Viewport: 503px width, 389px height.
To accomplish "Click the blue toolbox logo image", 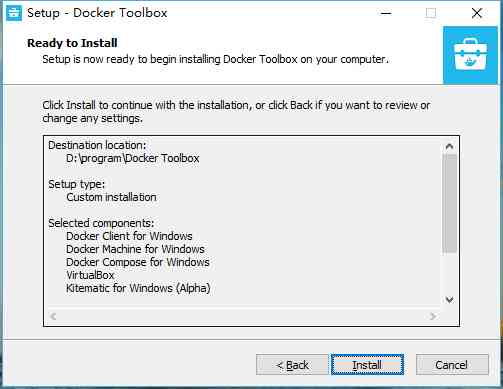I will 470,55.
